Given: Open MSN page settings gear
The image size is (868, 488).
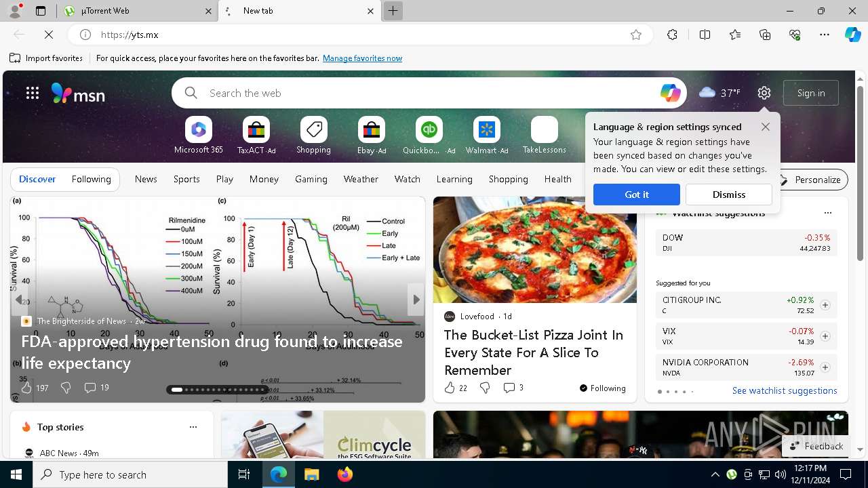Looking at the screenshot, I should click(764, 93).
